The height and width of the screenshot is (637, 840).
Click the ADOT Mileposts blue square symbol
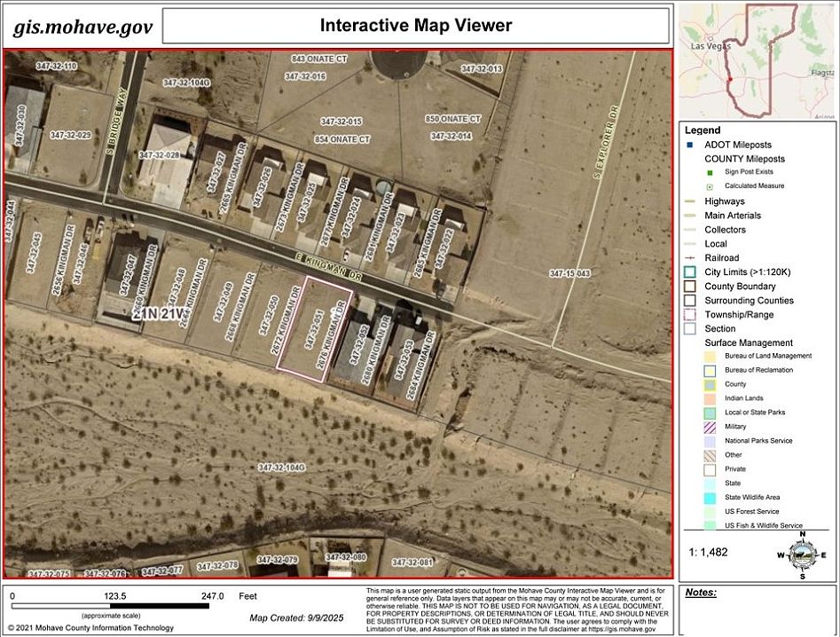pos(689,145)
